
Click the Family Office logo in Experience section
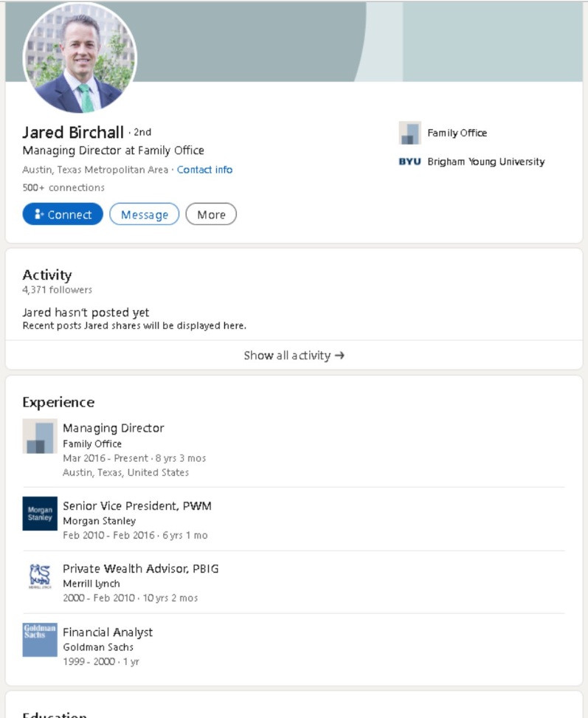tap(39, 437)
